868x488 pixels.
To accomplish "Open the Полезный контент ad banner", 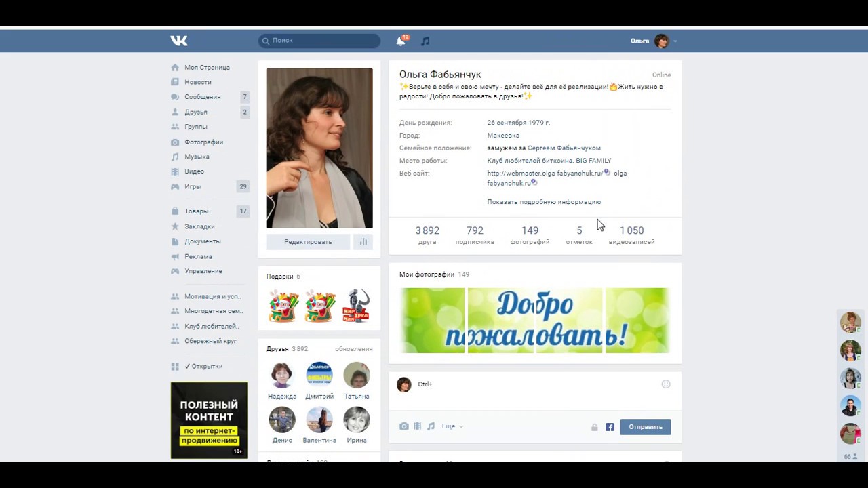I will click(x=209, y=420).
